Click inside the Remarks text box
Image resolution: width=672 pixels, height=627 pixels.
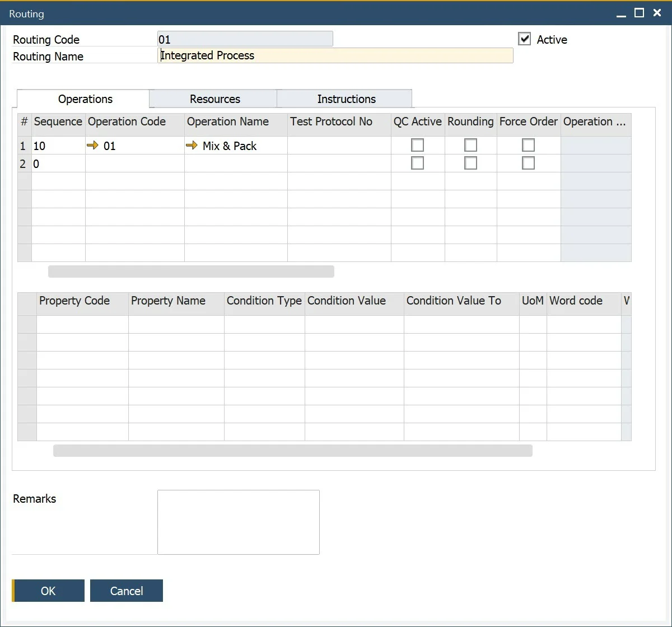(238, 522)
